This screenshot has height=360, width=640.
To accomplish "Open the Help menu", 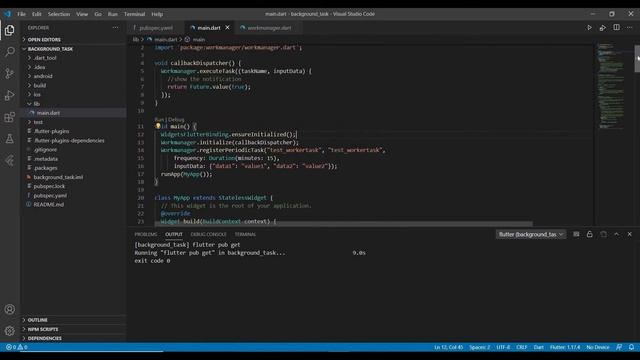I will pos(157,14).
